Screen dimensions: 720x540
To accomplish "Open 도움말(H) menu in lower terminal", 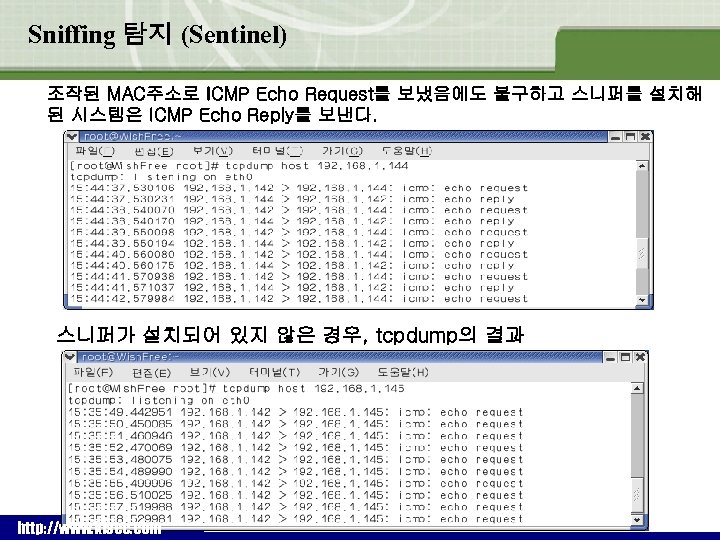I will [x=403, y=372].
